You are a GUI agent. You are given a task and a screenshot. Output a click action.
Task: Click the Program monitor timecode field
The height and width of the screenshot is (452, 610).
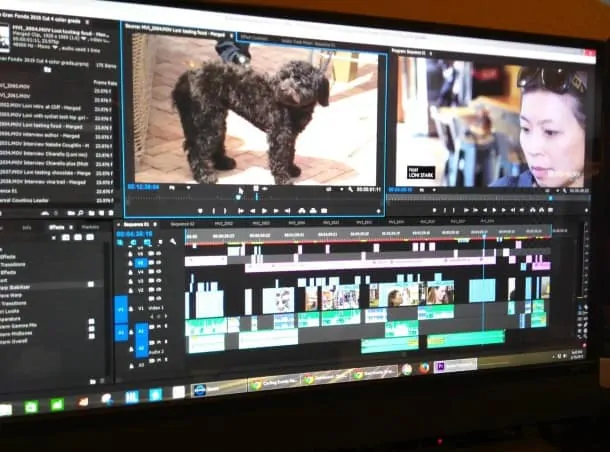(x=401, y=190)
